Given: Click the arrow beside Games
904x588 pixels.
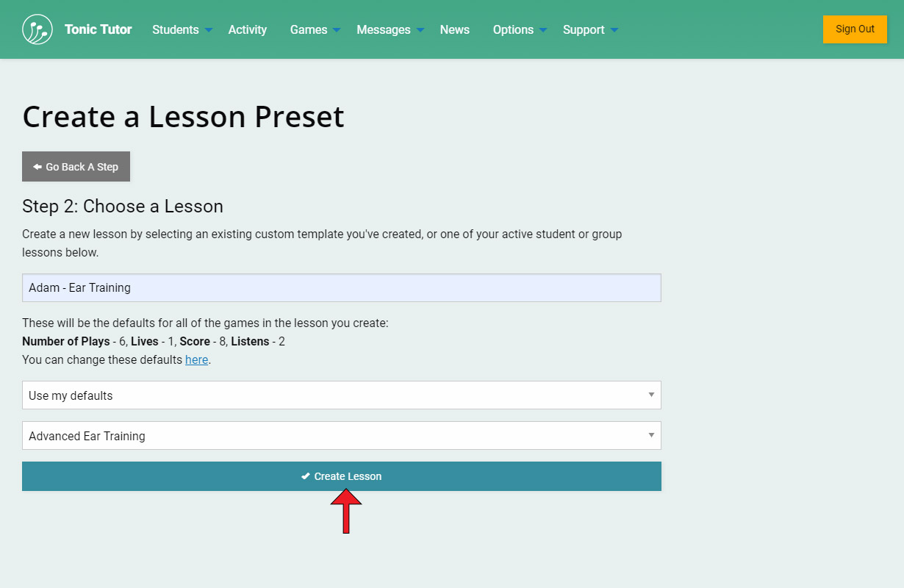Looking at the screenshot, I should (x=337, y=30).
